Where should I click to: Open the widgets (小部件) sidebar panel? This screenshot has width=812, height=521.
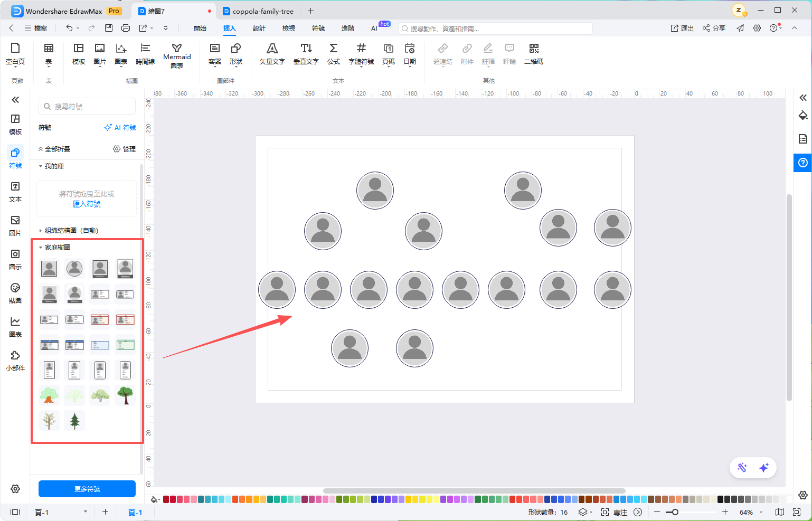[x=15, y=361]
